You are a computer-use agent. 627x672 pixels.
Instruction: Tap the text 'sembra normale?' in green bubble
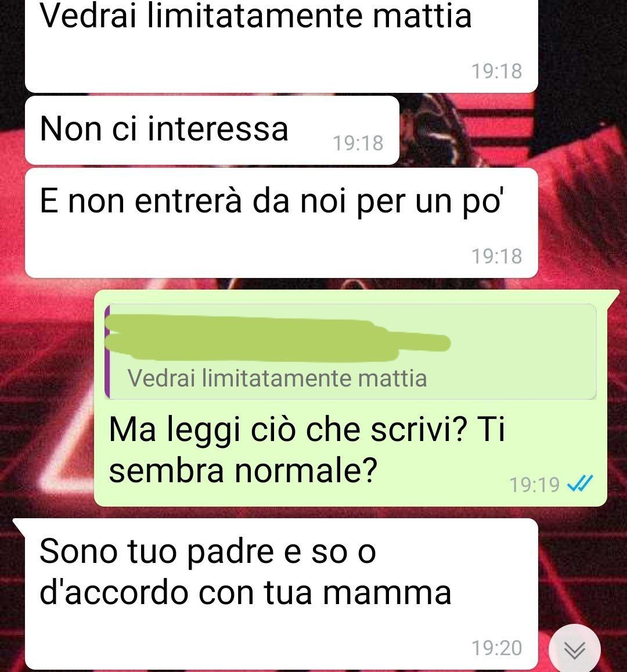tap(243, 471)
